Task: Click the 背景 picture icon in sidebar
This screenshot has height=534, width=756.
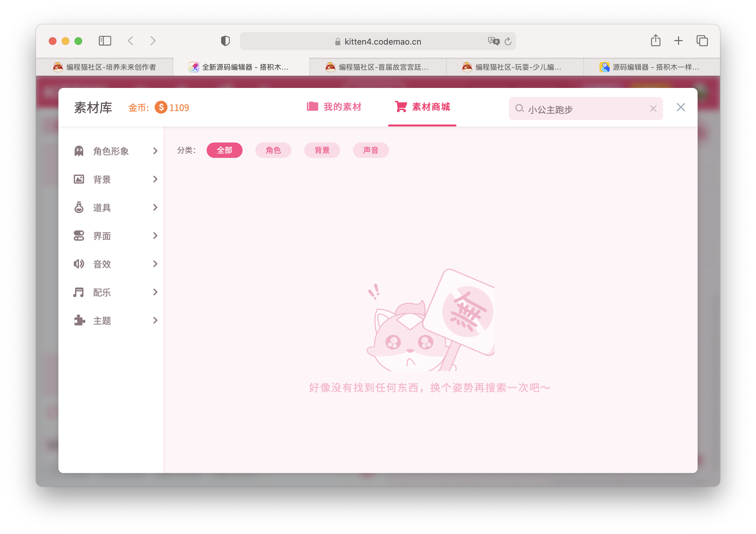Action: click(79, 179)
